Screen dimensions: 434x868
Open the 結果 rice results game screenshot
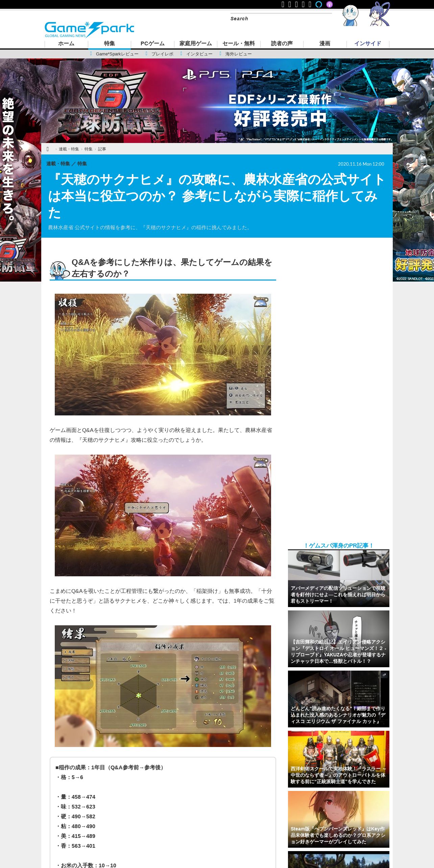[x=163, y=686]
